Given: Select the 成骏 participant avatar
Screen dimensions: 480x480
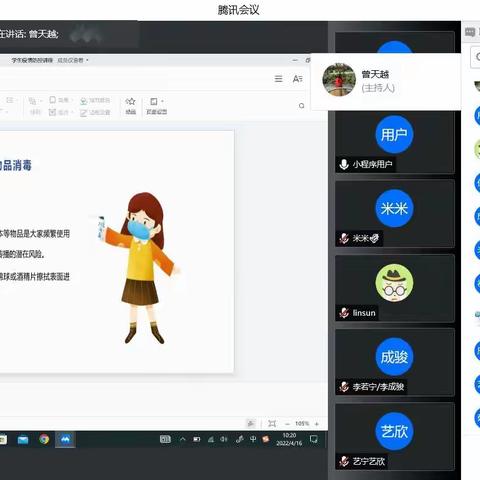Looking at the screenshot, I should 394,357.
